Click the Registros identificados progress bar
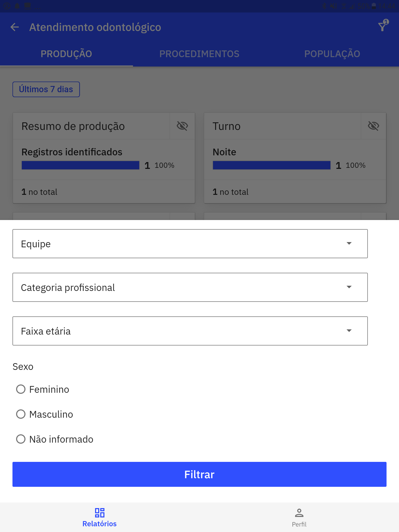399x532 pixels. (81, 165)
